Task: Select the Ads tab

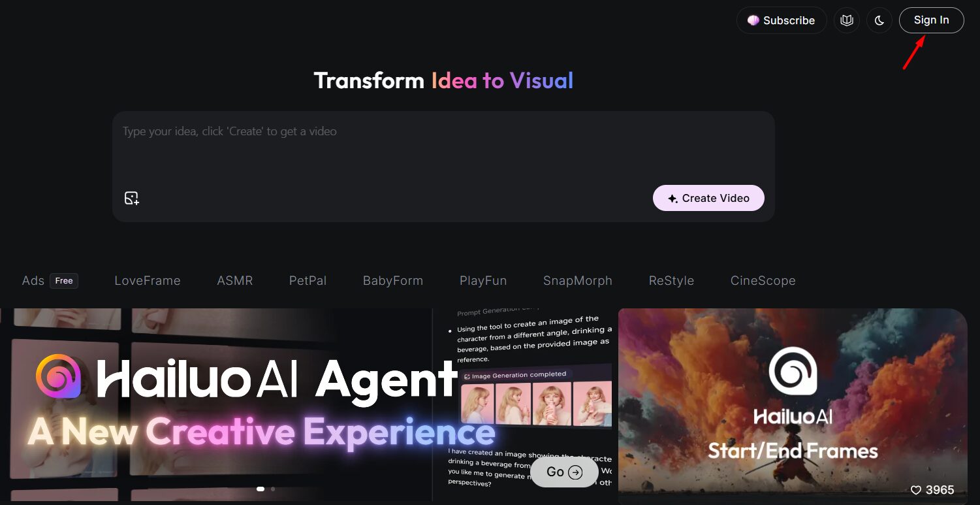Action: pos(34,281)
